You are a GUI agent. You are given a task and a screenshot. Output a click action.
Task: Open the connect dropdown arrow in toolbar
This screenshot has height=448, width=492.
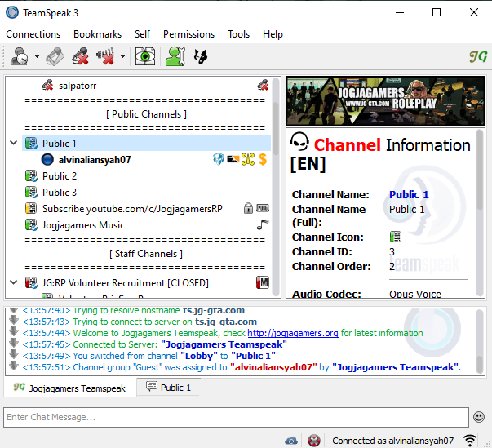tap(37, 56)
